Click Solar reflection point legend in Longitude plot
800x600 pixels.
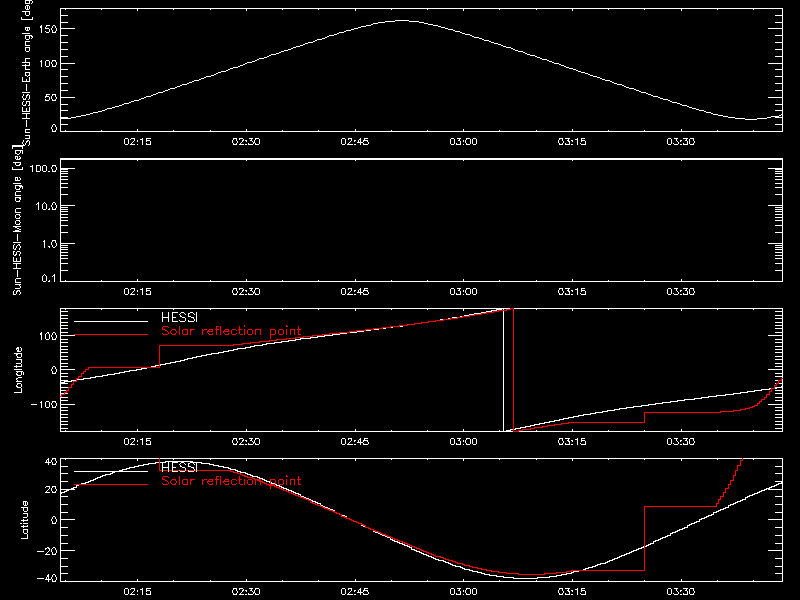click(231, 331)
